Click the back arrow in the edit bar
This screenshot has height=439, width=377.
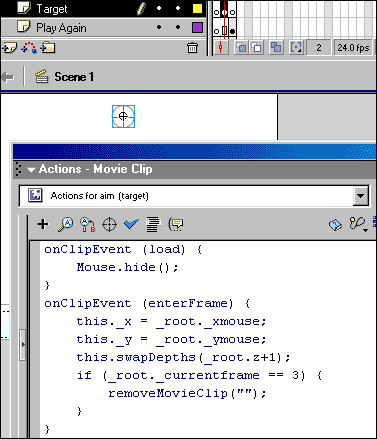coord(8,77)
